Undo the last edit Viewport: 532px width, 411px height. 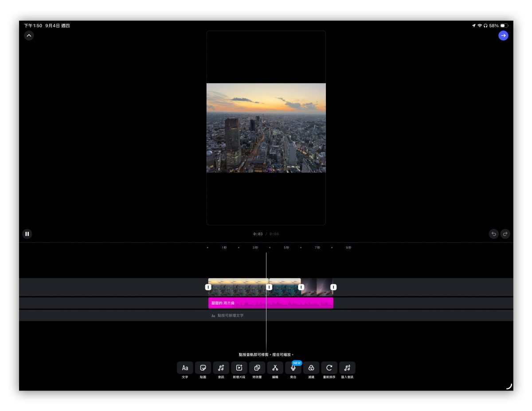[493, 234]
